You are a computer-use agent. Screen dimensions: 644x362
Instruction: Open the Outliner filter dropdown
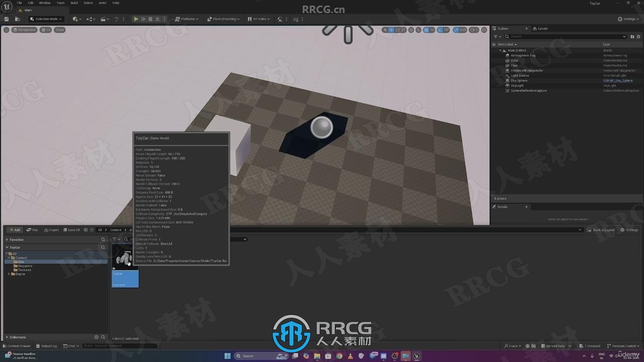coord(497,37)
